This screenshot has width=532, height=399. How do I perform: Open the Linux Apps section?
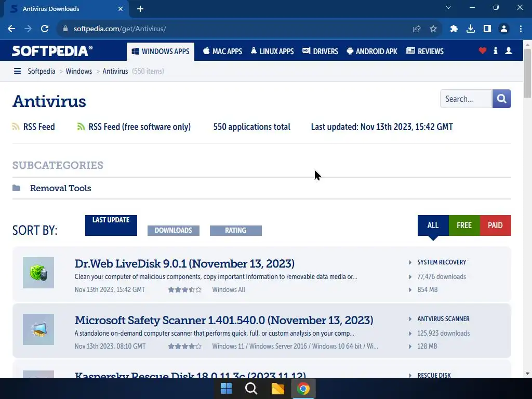272,51
